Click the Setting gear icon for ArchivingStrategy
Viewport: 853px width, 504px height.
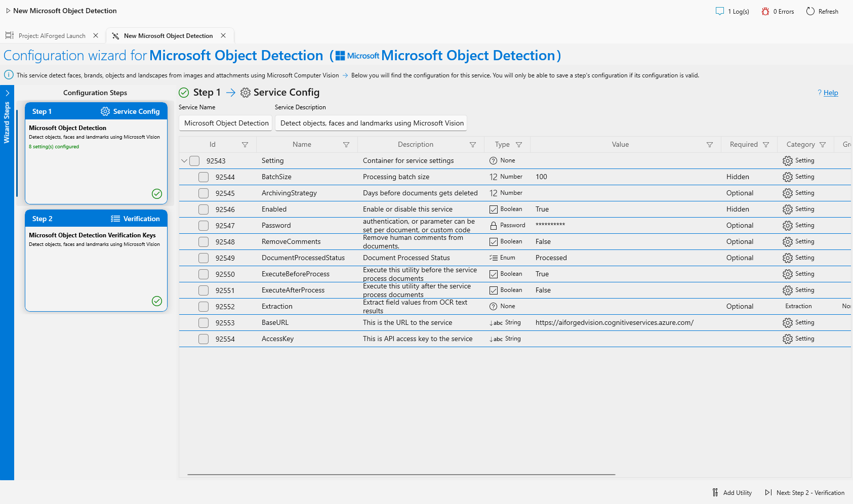point(788,193)
